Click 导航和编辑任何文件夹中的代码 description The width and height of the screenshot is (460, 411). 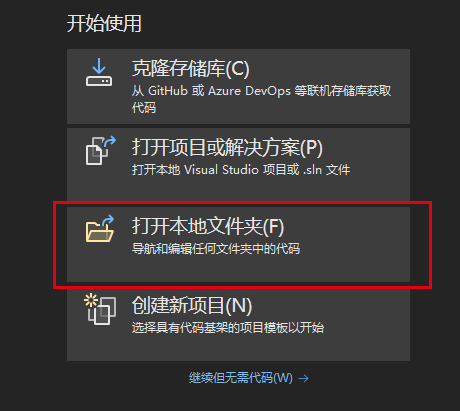[216, 249]
